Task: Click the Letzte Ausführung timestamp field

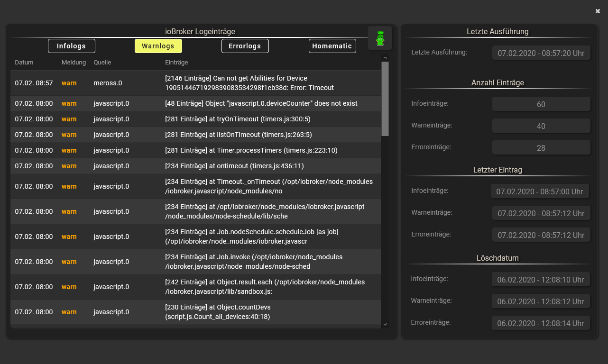Action: coord(541,53)
